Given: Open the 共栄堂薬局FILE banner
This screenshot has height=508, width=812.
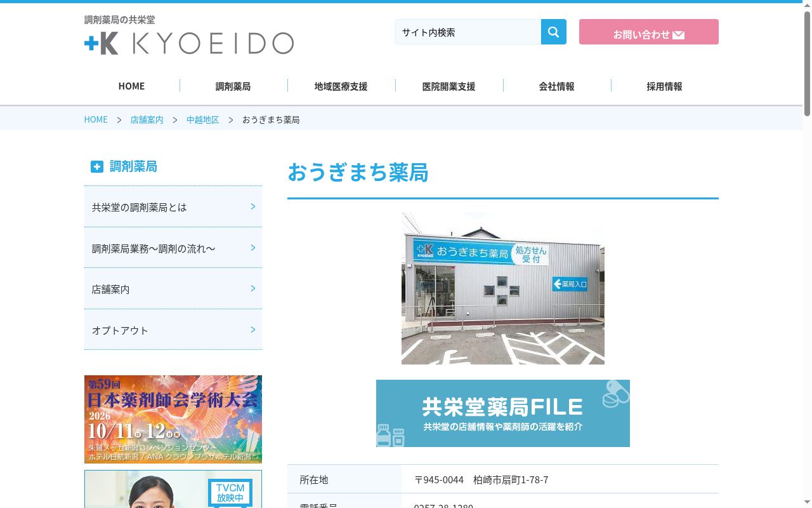Looking at the screenshot, I should [x=503, y=413].
